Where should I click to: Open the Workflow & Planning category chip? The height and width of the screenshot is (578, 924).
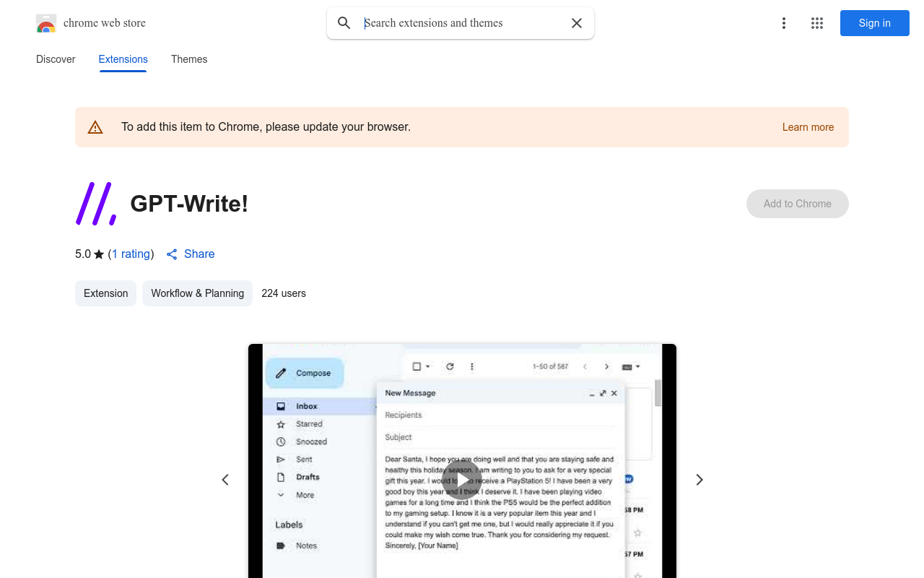[197, 293]
